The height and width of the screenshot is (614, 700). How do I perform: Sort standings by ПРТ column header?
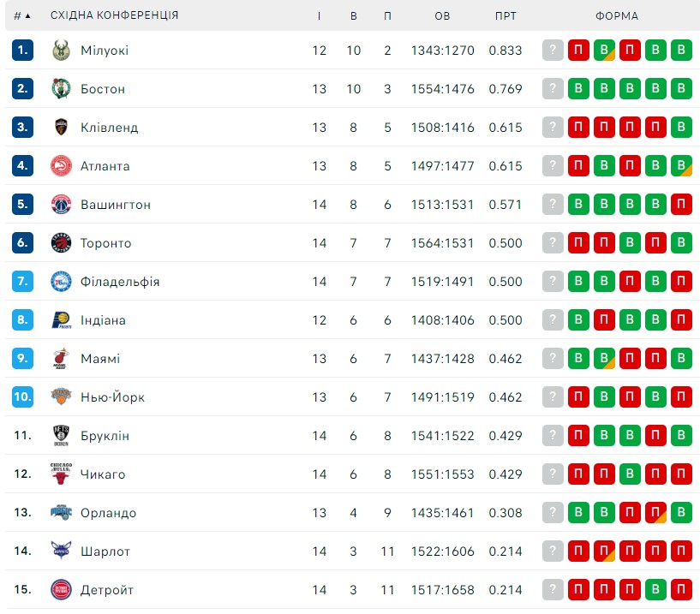[506, 15]
